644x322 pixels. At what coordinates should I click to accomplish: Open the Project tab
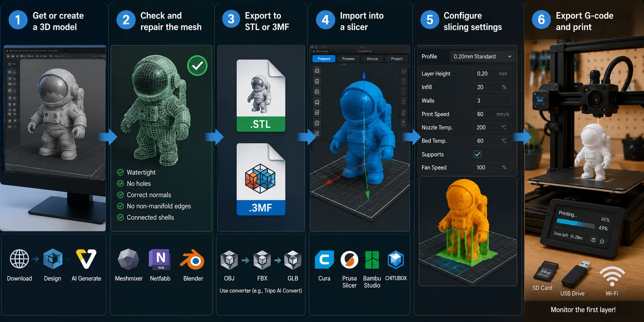[396, 59]
